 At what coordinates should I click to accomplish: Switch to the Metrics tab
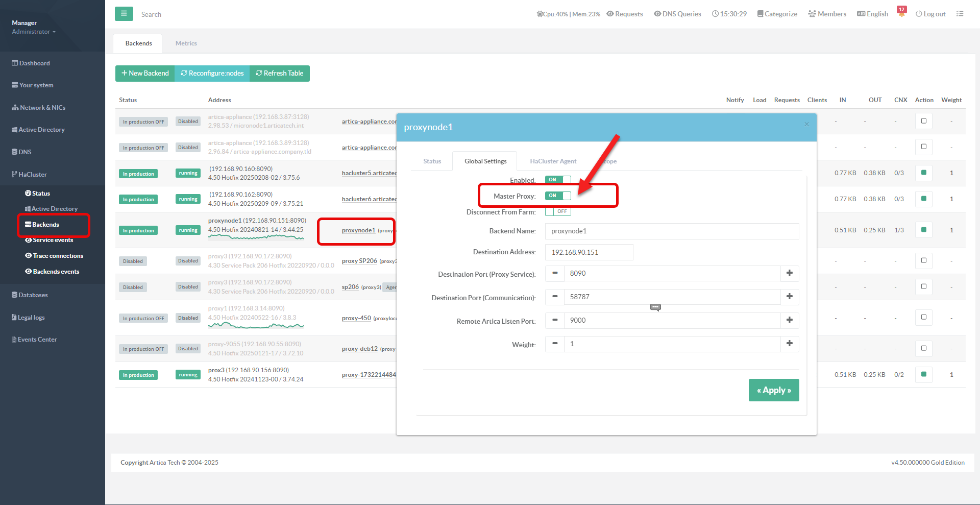(186, 43)
